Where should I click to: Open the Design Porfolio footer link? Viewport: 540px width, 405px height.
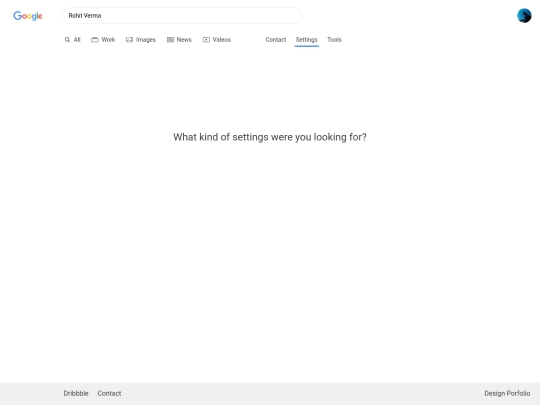[507, 393]
